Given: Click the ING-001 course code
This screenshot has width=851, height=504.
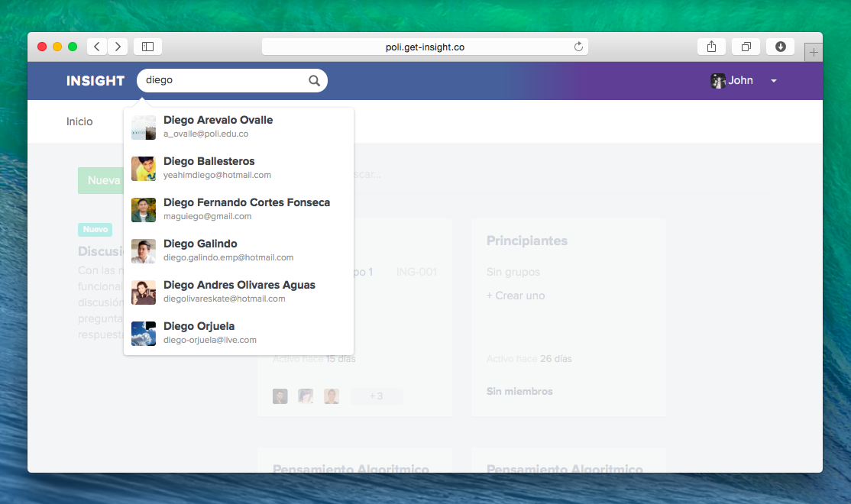Looking at the screenshot, I should coord(416,272).
